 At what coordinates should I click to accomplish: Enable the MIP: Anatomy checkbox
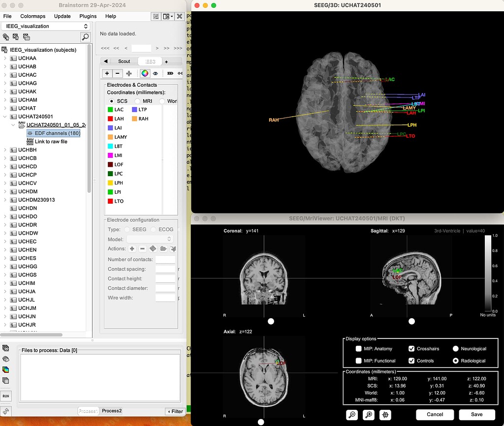pyautogui.click(x=358, y=348)
